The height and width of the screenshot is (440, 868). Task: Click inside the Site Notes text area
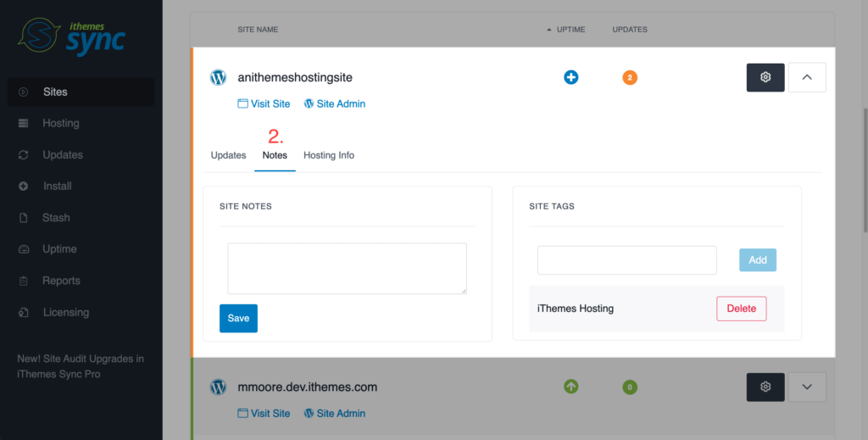[x=347, y=269]
